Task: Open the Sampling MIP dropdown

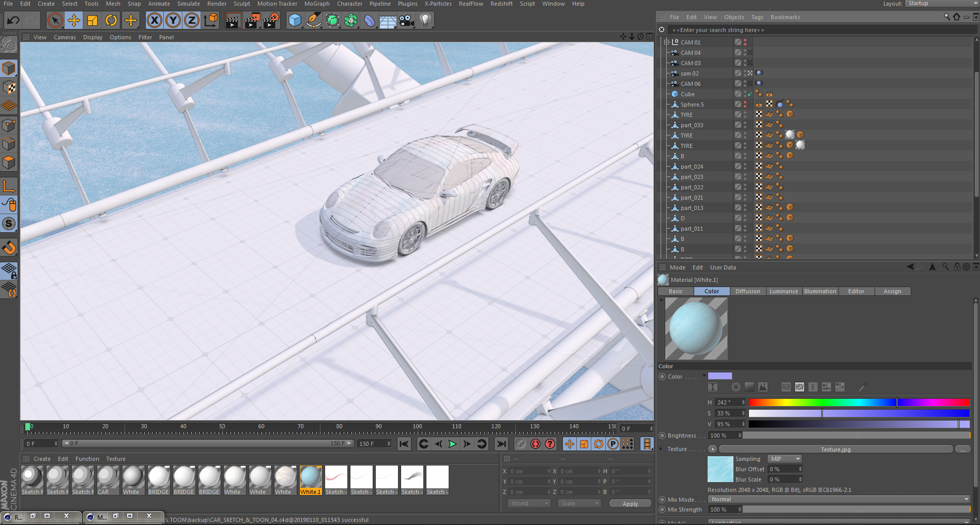Action: click(784, 459)
